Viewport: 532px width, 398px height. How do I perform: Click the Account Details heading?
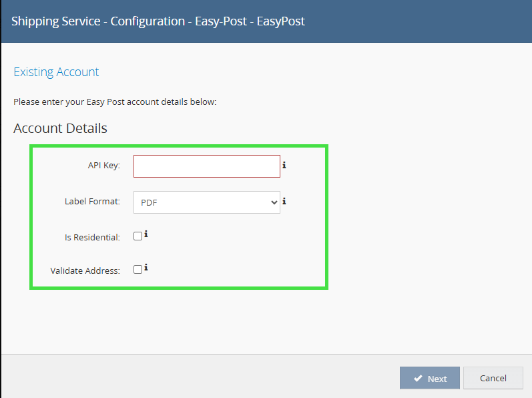click(60, 128)
